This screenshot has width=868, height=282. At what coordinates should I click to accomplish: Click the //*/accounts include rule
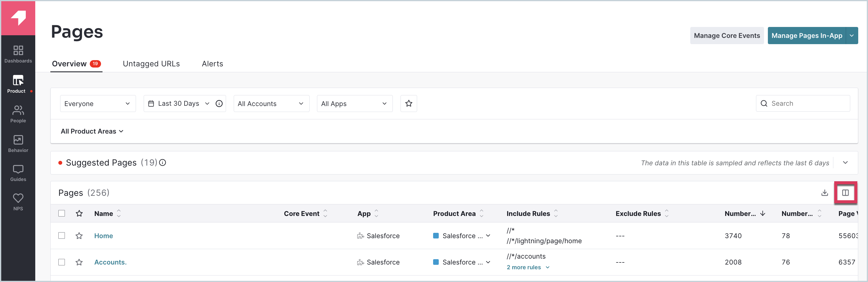coord(526,257)
